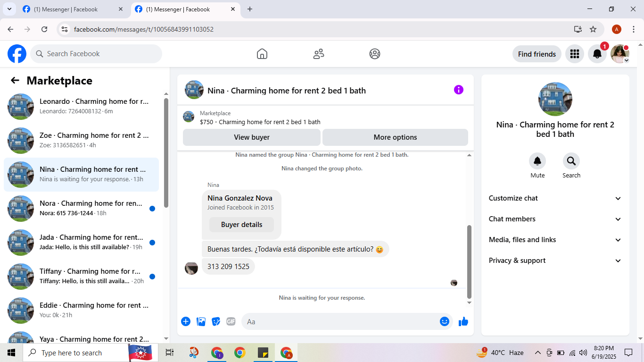Click the More options button
The image size is (644, 362).
tap(395, 137)
